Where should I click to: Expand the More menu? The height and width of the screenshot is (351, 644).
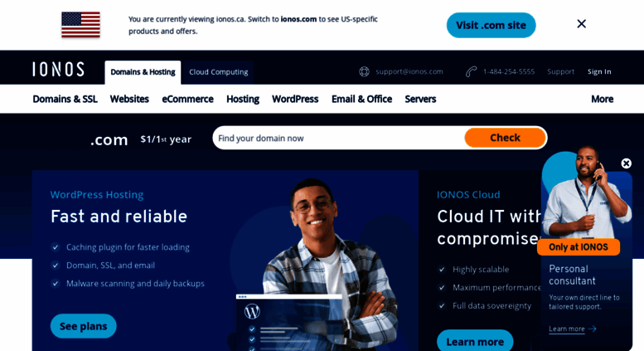[602, 99]
